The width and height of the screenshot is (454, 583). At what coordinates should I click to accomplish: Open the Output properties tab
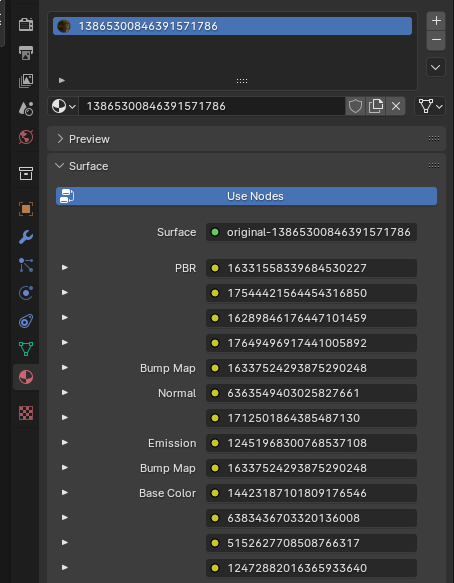(26, 53)
